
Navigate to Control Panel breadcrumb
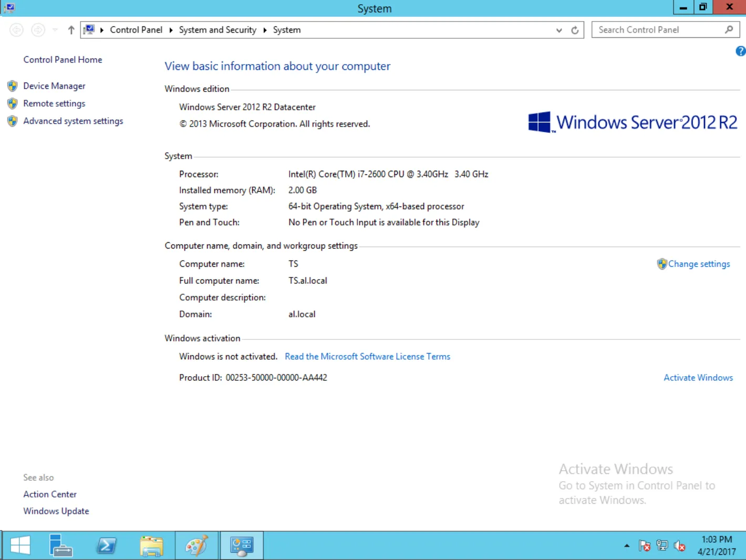tap(136, 30)
